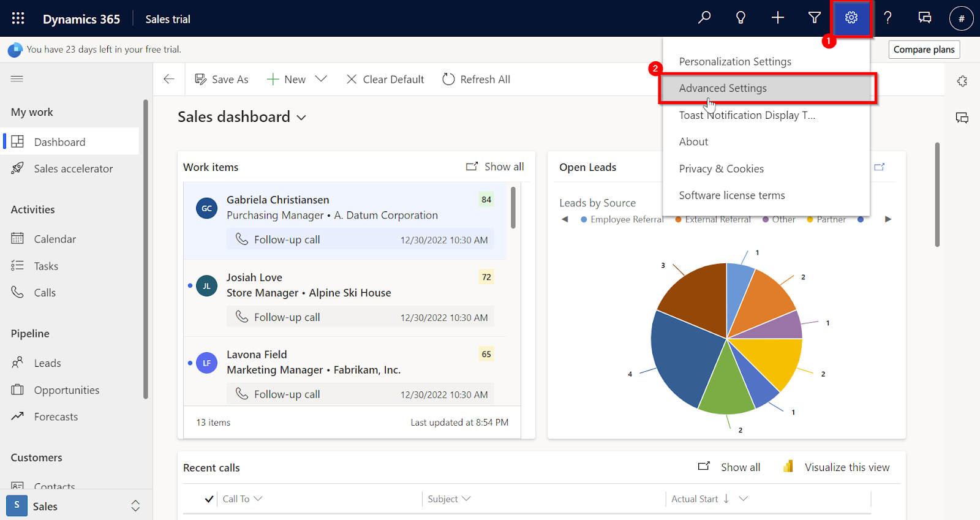Click the Work items list scrollbar
The image size is (980, 520).
pyautogui.click(x=513, y=208)
